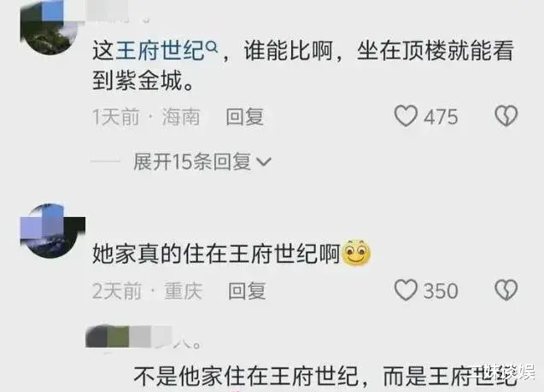Dislike the 王府世纪 top-floor comment via broken heart
Image resolution: width=544 pixels, height=392 pixels.
506,116
